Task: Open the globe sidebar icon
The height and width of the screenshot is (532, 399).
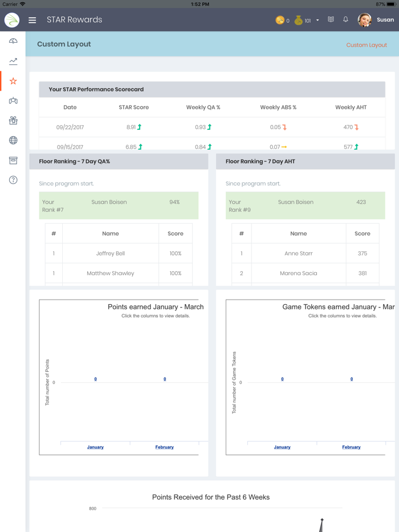Action: [x=13, y=140]
